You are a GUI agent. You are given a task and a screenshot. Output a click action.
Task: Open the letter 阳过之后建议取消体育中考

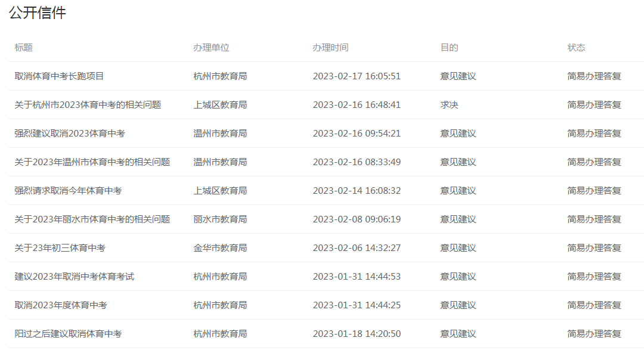tap(68, 334)
